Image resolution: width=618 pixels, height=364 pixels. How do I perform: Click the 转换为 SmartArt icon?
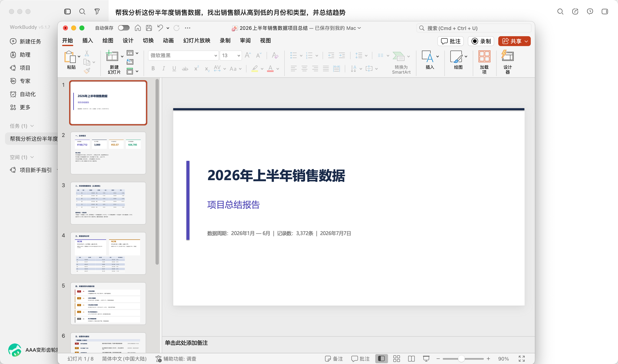tap(398, 56)
